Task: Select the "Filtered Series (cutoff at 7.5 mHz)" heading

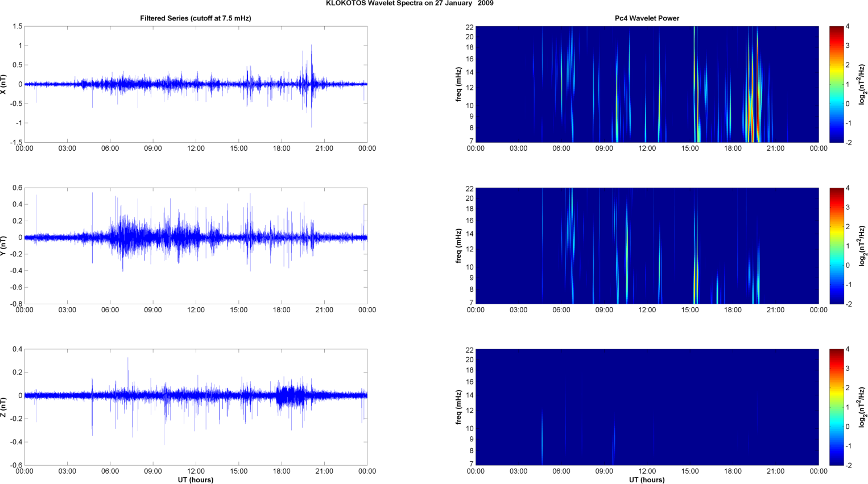Action: 196,18
